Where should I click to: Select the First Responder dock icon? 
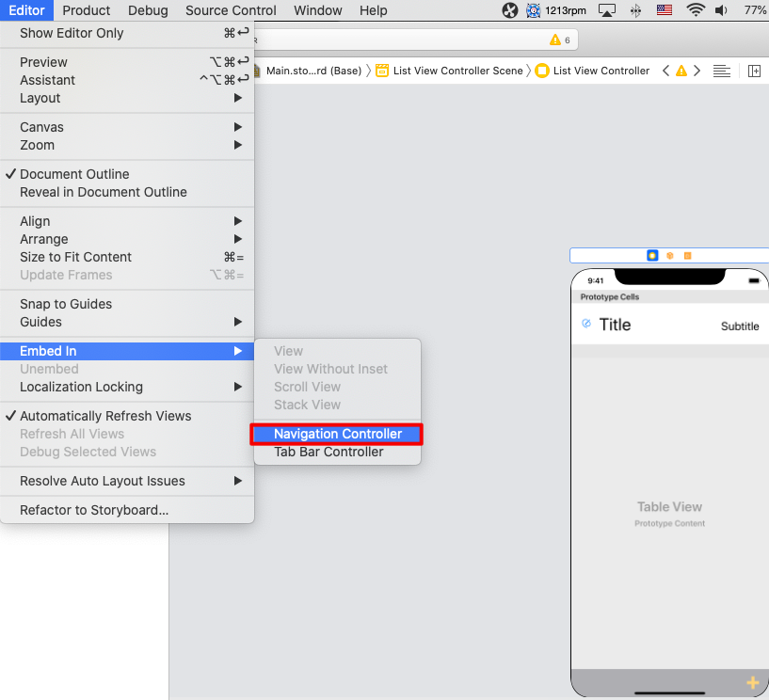670,255
